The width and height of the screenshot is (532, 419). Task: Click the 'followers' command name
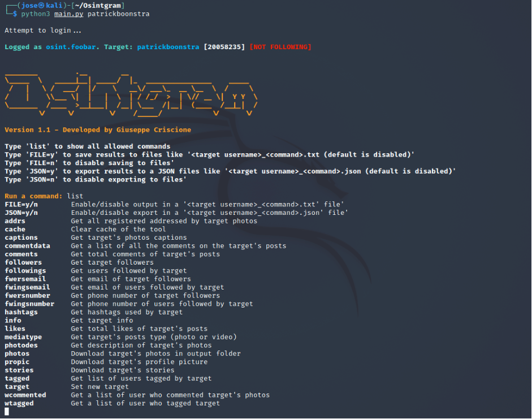(23, 262)
